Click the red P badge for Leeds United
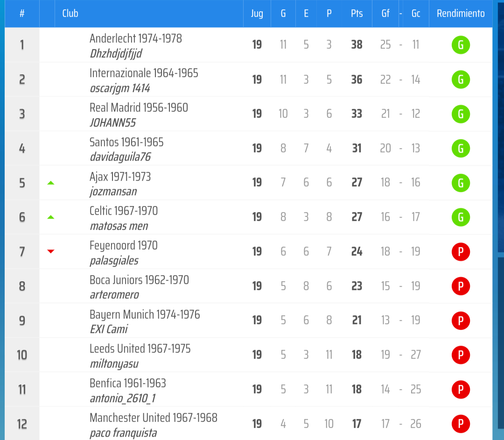504x440 pixels. 461,355
